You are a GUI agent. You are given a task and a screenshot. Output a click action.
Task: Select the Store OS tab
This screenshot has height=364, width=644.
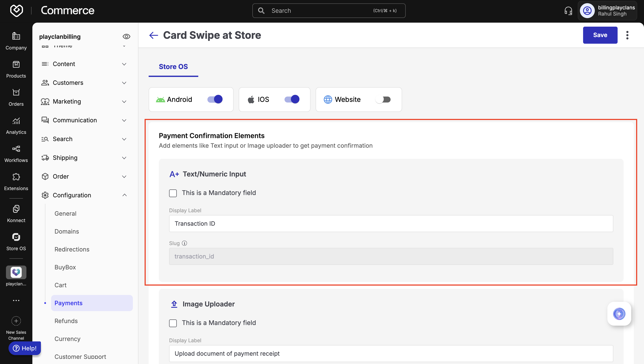[173, 66]
